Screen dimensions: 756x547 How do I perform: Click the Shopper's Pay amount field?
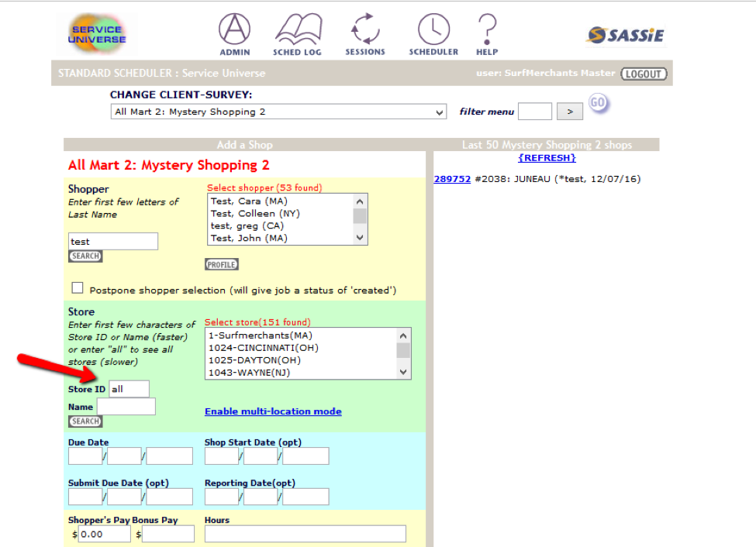pyautogui.click(x=104, y=534)
